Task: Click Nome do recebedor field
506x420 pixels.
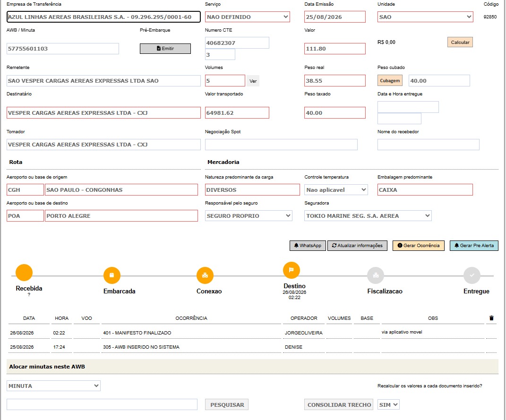Action: 429,145
